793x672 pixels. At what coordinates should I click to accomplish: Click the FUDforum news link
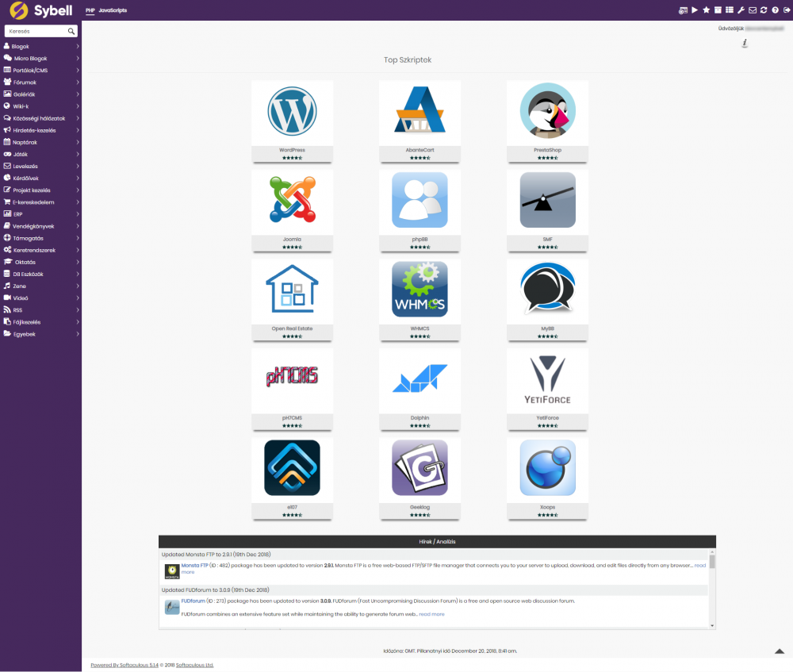(193, 601)
